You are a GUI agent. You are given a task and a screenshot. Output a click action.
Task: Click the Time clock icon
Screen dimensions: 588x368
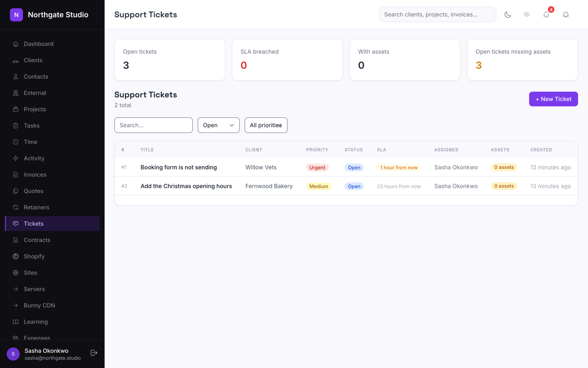coord(16,142)
